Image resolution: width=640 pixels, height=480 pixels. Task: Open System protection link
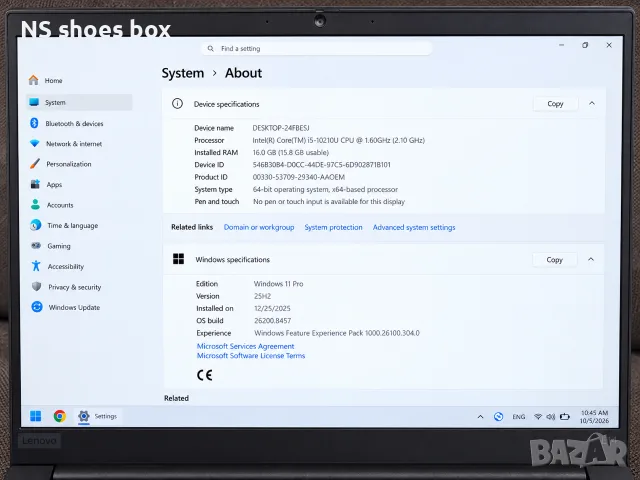(x=333, y=227)
